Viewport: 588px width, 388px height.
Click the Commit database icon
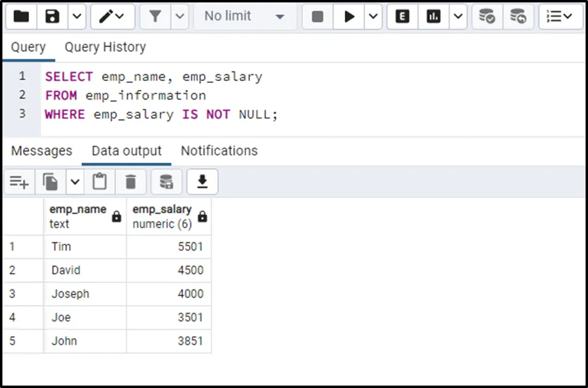tap(487, 17)
